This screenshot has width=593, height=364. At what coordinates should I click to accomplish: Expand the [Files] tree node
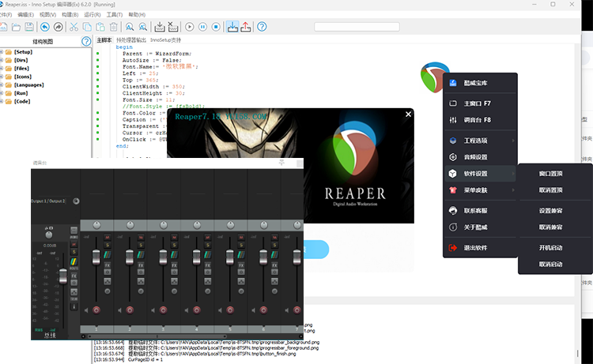point(2,69)
